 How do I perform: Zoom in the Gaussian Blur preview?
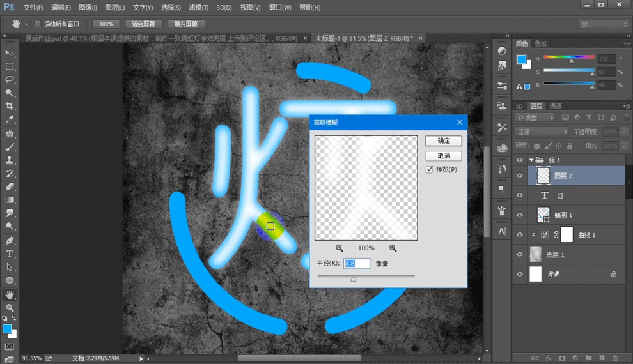[393, 248]
